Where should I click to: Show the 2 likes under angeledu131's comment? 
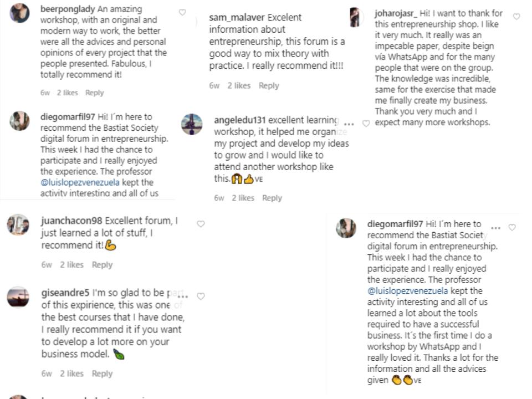click(x=243, y=198)
